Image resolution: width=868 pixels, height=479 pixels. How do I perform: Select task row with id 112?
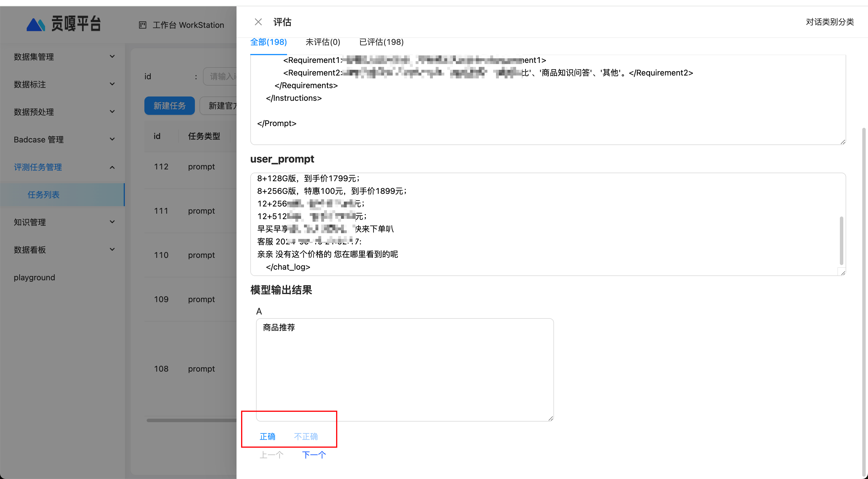190,167
